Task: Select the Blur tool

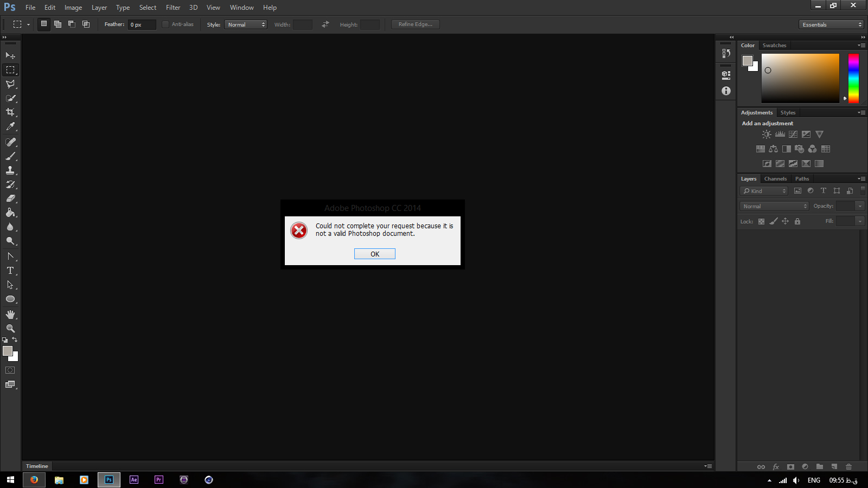Action: [x=10, y=227]
